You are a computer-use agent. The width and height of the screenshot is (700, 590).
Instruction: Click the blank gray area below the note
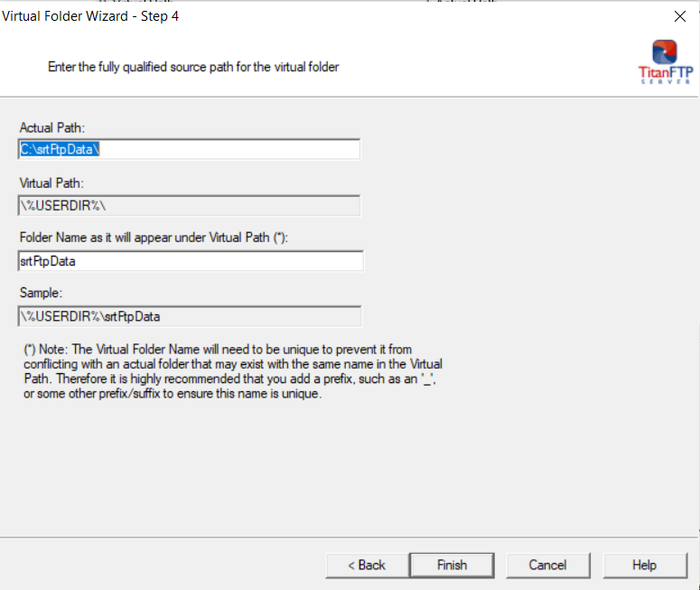coord(343,470)
